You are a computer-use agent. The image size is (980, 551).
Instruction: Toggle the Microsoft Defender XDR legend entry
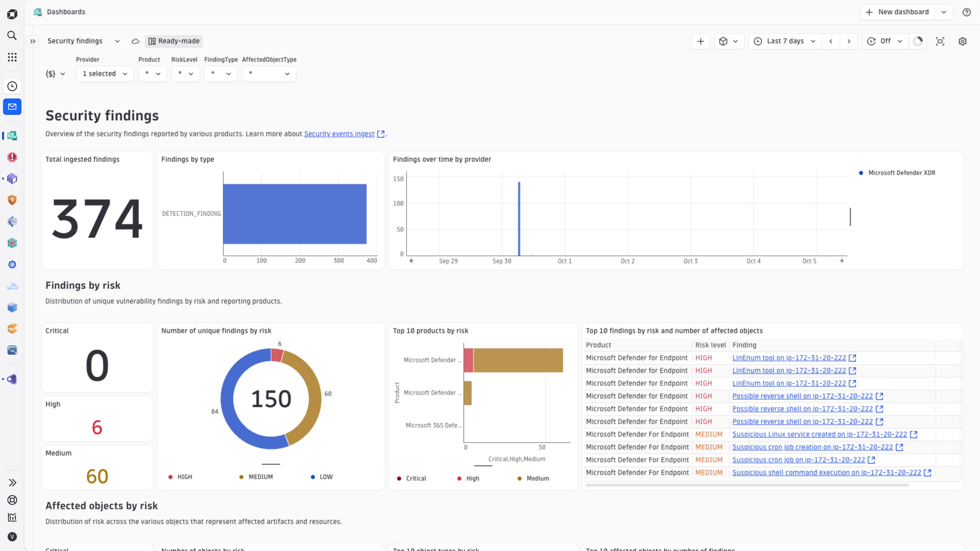(x=897, y=173)
